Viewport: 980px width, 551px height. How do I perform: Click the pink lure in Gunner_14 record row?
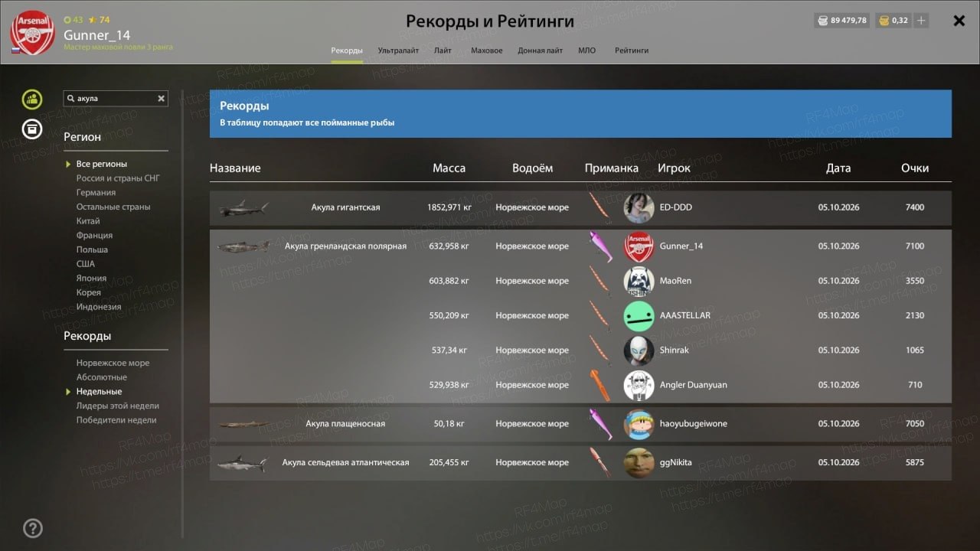click(600, 246)
